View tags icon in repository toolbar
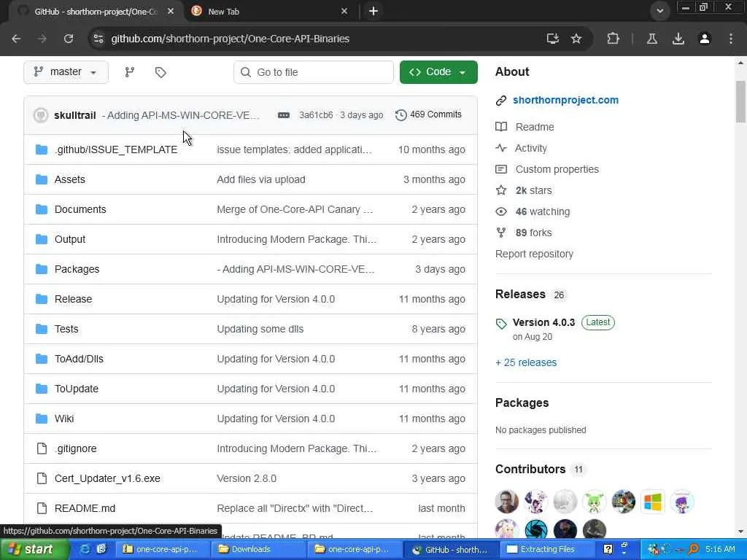 click(160, 72)
